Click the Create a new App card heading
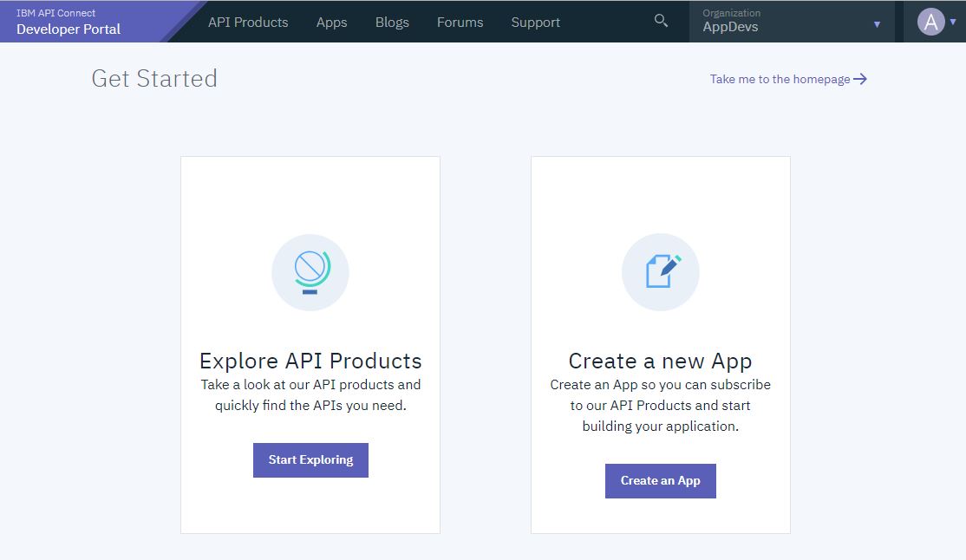Viewport: 966px width, 560px height. 660,361
